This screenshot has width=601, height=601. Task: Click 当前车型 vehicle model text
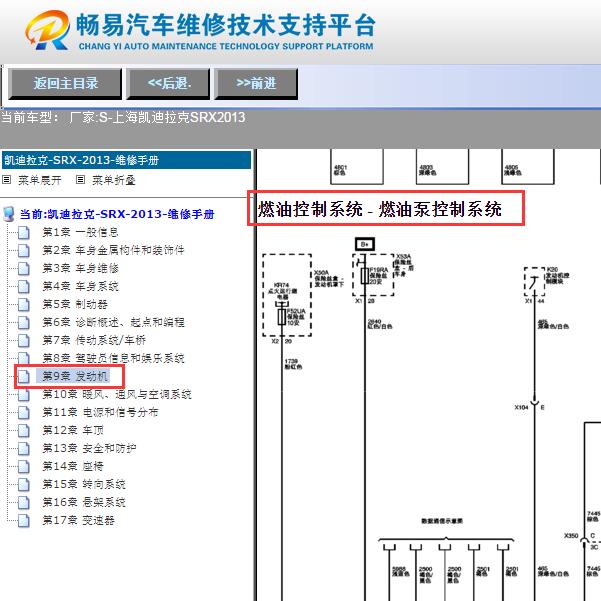pyautogui.click(x=123, y=117)
